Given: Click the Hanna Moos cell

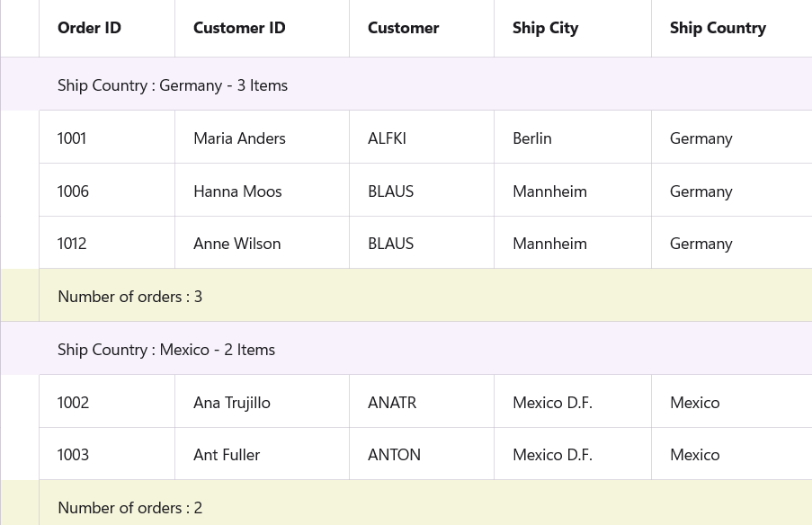Looking at the screenshot, I should [x=237, y=191].
